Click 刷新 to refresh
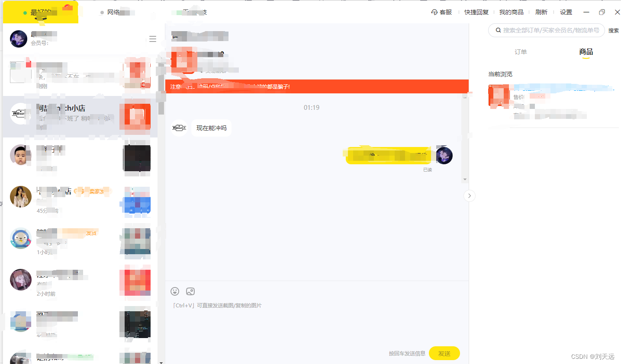Image resolution: width=621 pixels, height=364 pixels. point(541,12)
